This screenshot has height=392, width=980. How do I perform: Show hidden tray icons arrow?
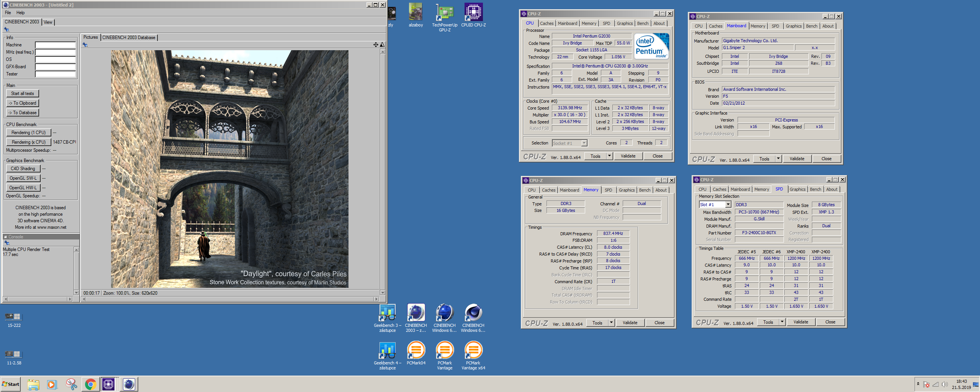coord(918,384)
